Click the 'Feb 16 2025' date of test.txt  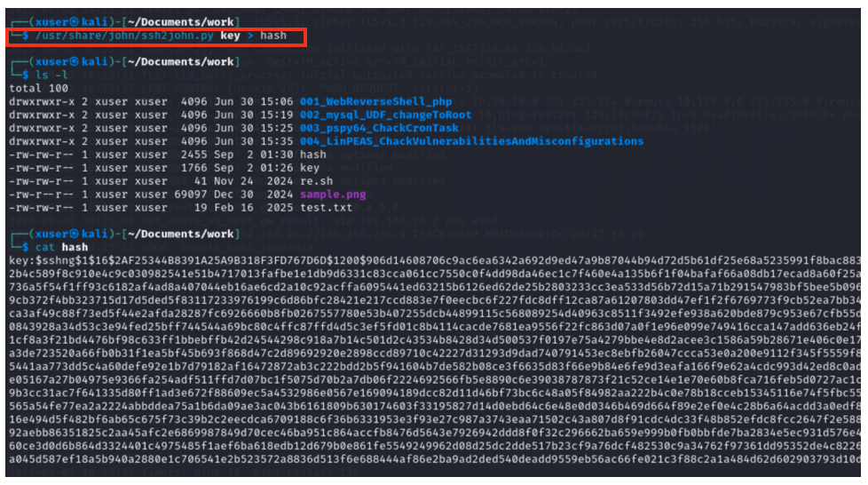point(254,208)
